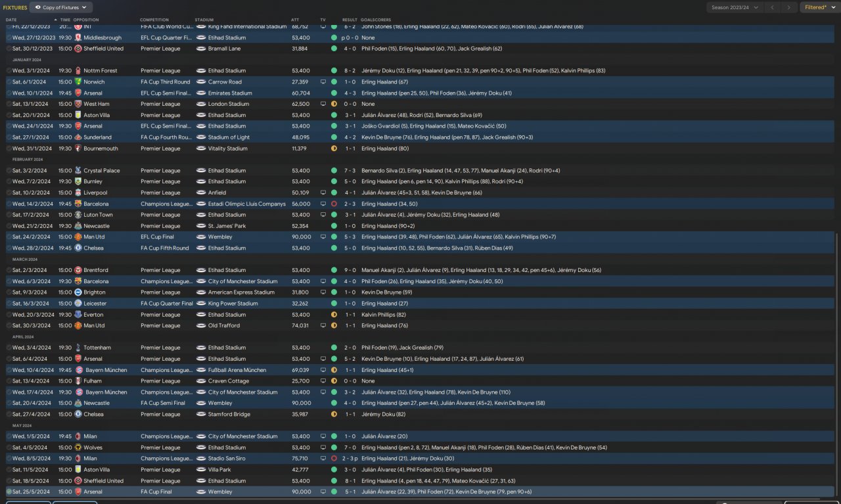Sort fixtures by the Date column header
The image size is (841, 504).
(x=11, y=20)
